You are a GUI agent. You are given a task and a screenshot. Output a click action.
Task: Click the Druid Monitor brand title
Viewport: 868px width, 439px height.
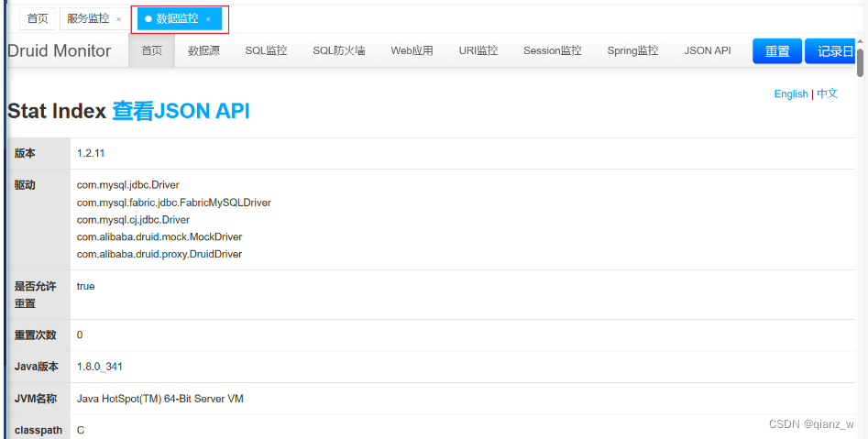point(60,51)
